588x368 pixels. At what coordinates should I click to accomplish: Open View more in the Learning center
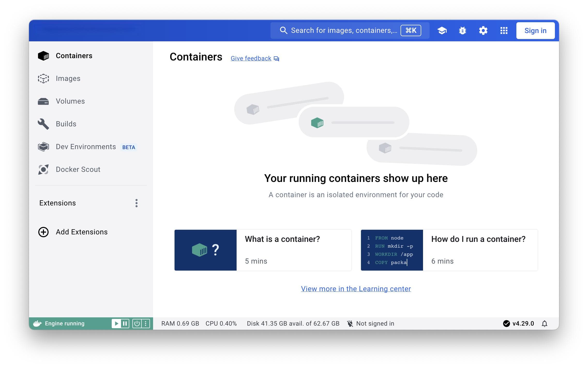pyautogui.click(x=356, y=289)
